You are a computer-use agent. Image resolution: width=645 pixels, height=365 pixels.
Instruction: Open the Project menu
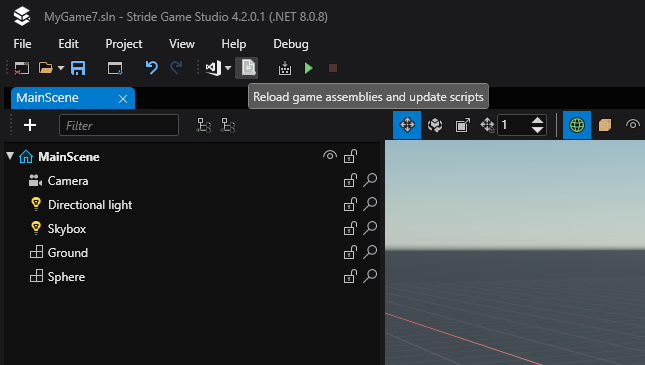click(x=124, y=44)
